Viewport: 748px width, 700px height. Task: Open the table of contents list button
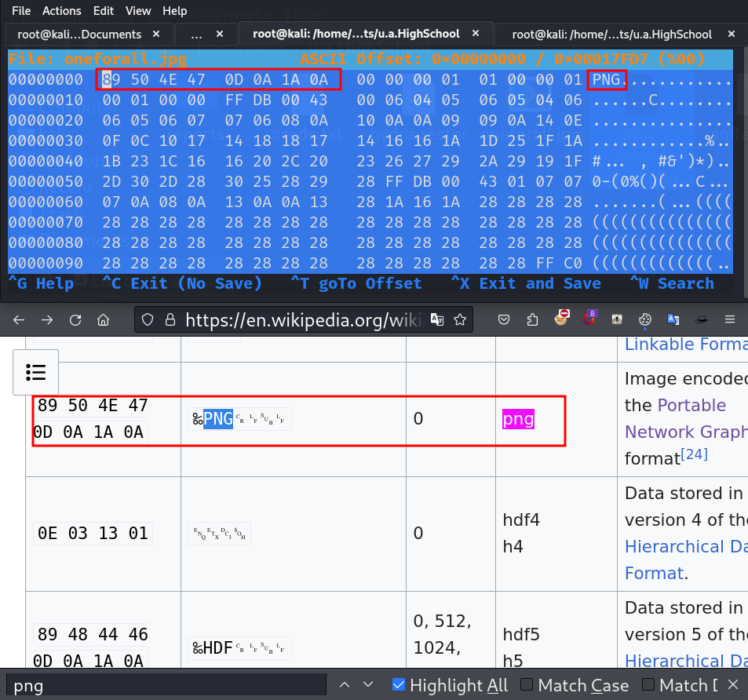click(x=36, y=372)
